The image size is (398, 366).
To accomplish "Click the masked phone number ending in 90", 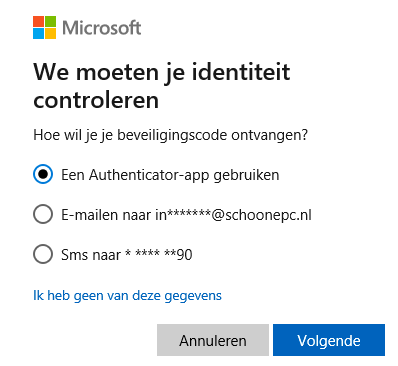I will point(159,254).
